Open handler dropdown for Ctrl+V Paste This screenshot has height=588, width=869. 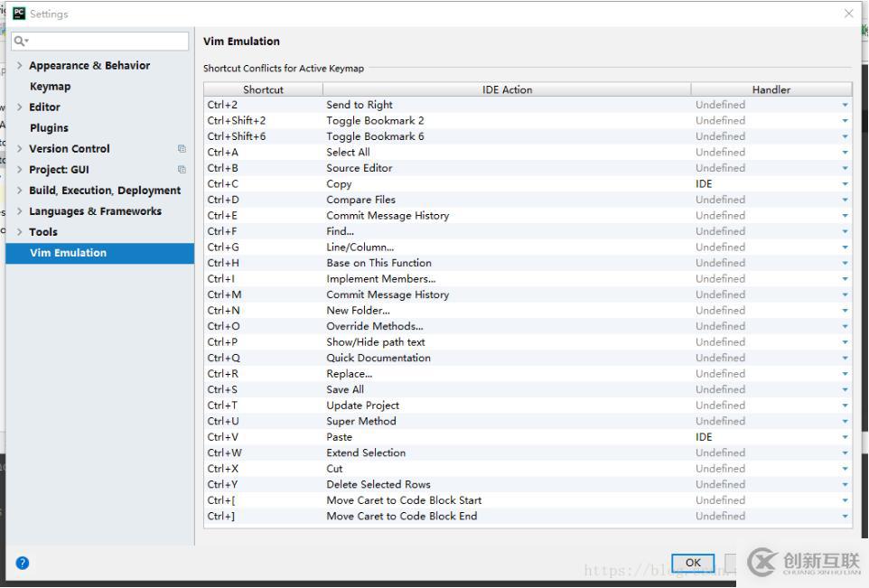coord(845,437)
